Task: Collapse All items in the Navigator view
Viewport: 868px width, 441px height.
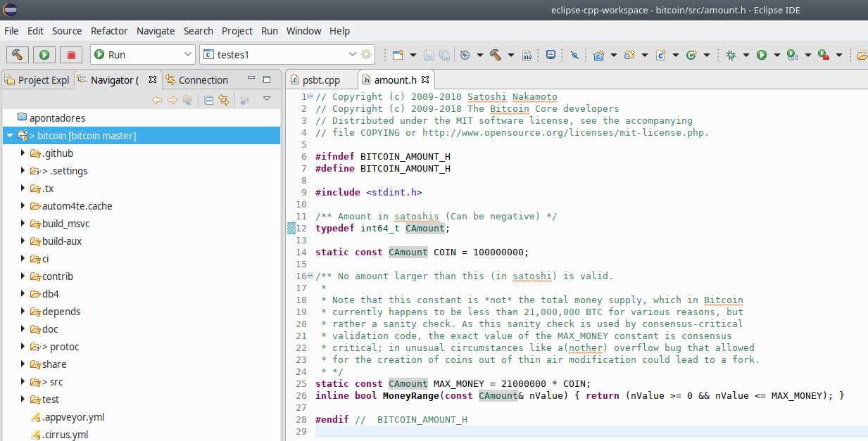Action: 208,100
